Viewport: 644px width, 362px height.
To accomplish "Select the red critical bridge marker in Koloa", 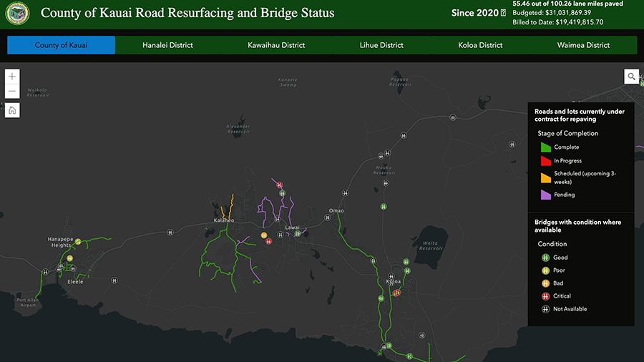I will click(395, 293).
